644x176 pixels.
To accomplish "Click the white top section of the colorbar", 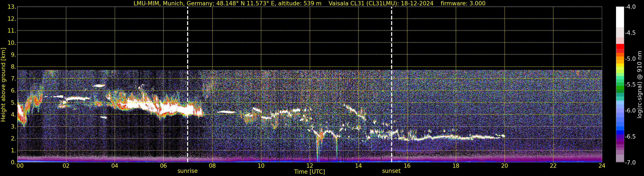I will click(620, 17).
